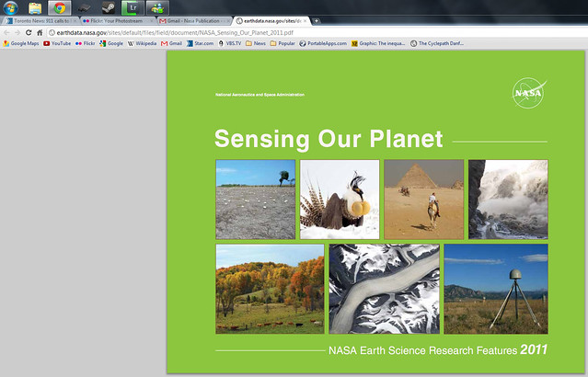Switch to Lightroom from the taskbar
Image resolution: width=588 pixels, height=377 pixels.
133,8
